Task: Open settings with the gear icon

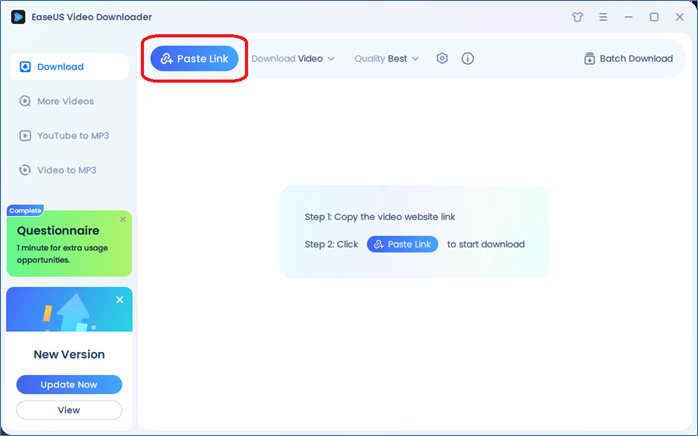Action: point(442,58)
